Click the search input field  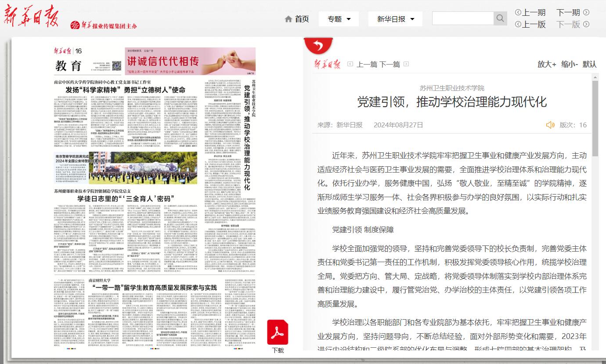pos(463,18)
